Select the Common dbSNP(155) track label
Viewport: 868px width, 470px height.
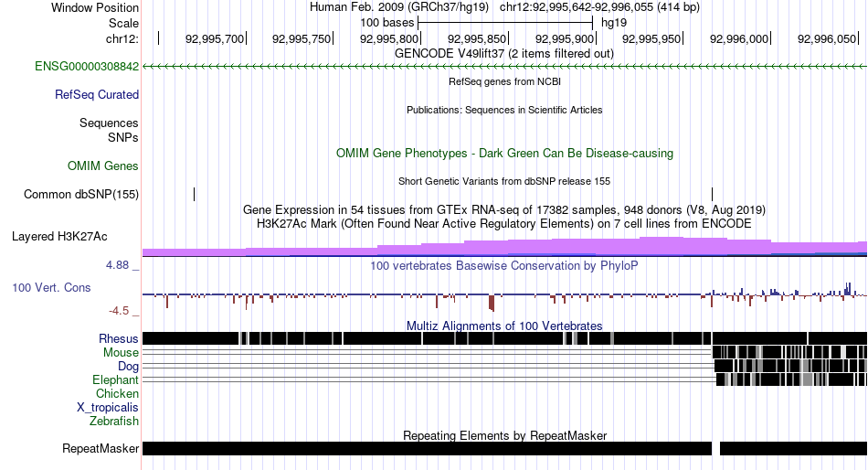point(81,195)
